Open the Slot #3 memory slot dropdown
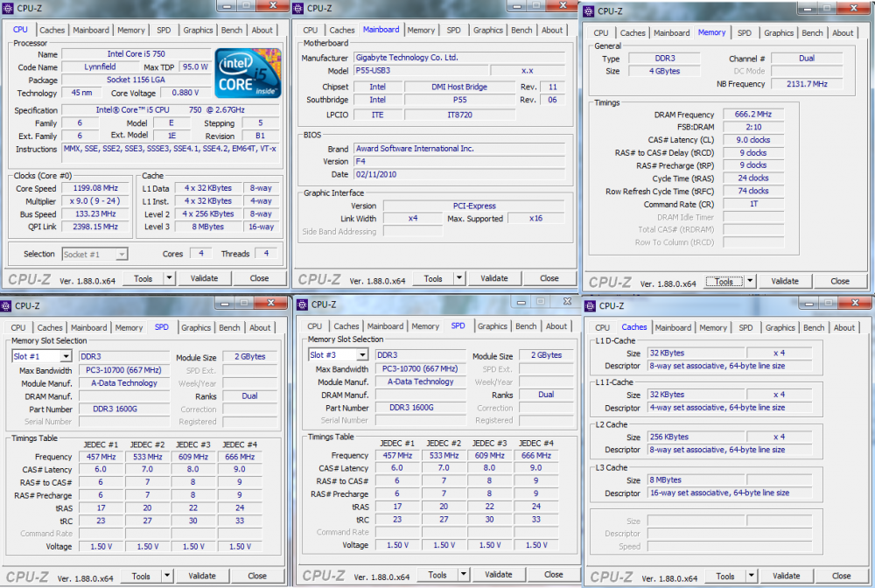The height and width of the screenshot is (588, 875). pos(362,354)
